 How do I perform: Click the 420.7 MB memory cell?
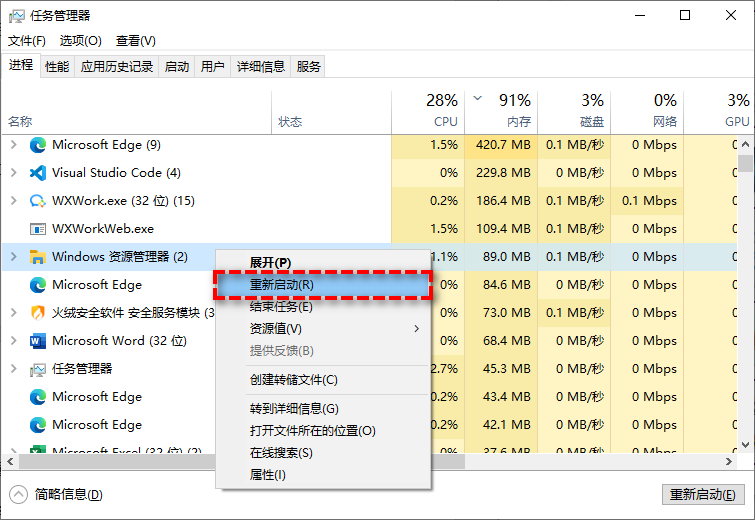click(x=501, y=145)
